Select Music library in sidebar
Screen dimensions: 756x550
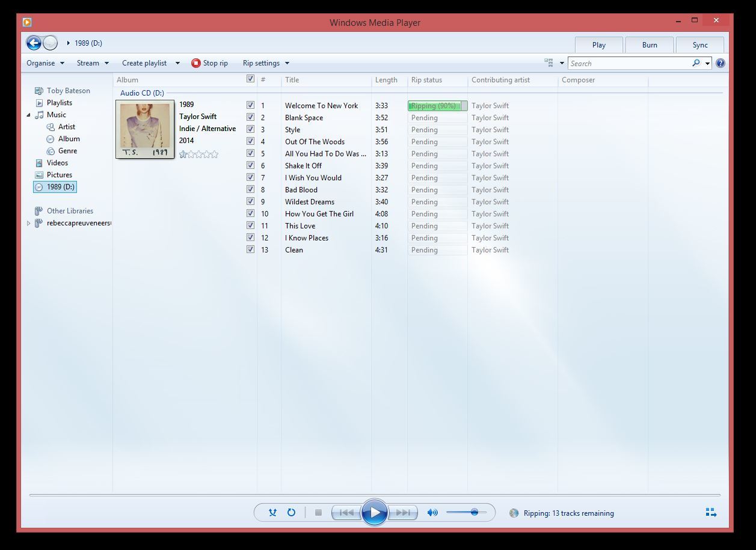57,115
